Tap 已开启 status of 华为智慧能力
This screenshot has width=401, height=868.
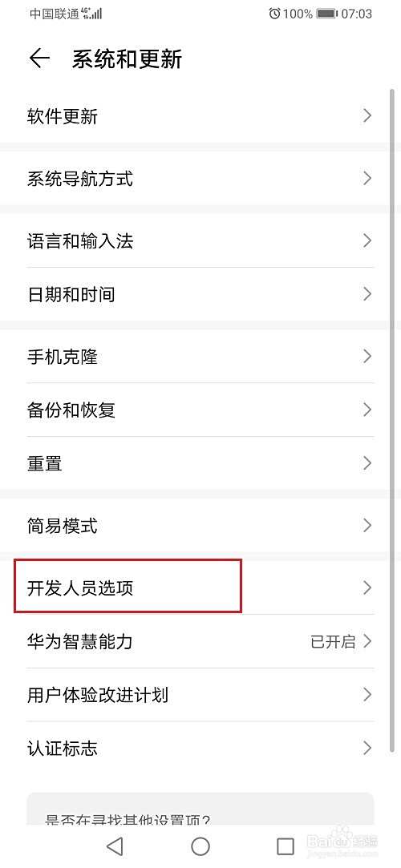(332, 642)
